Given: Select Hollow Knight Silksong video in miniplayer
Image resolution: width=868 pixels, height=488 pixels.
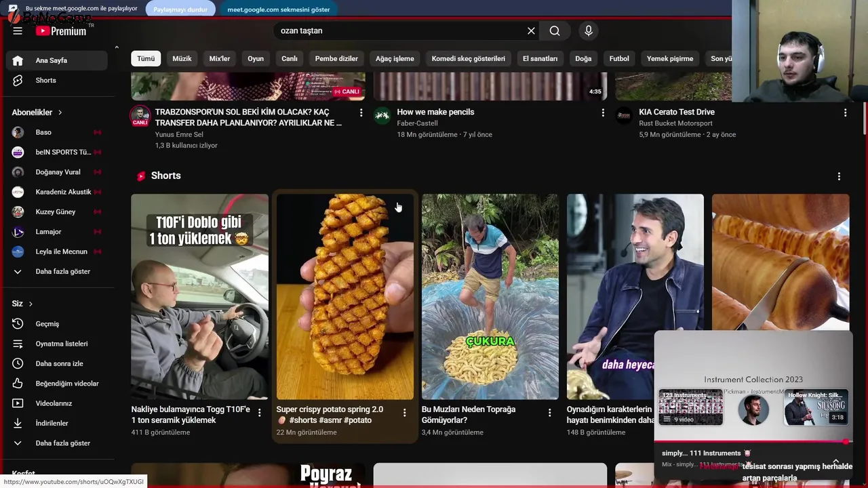Looking at the screenshot, I should pos(816,407).
